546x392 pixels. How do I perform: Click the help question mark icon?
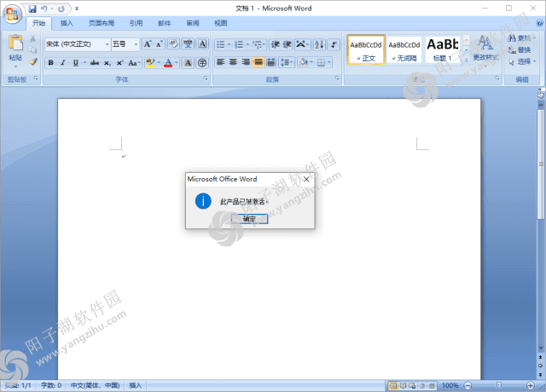click(539, 23)
